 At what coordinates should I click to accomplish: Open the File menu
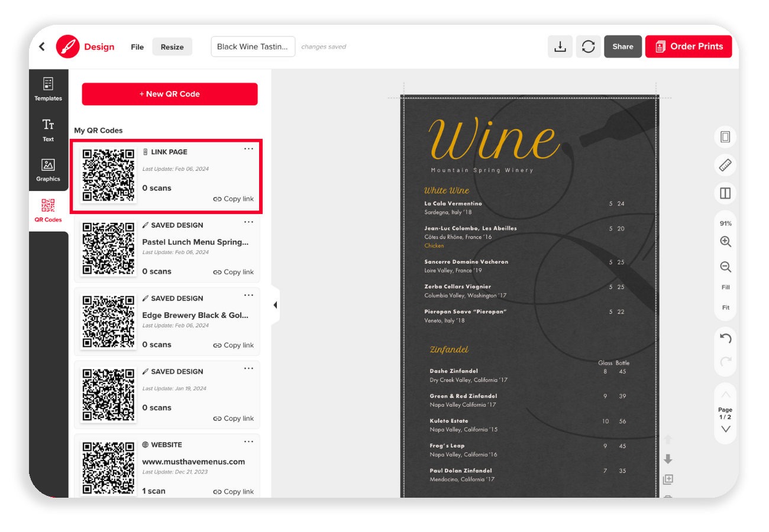[137, 47]
